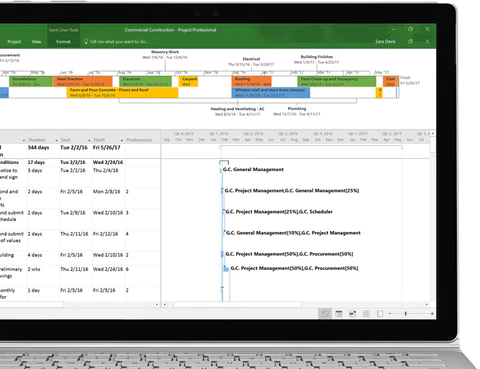Click Tell me what you want to do
Image resolution: width=480 pixels, height=369 pixels.
119,42
